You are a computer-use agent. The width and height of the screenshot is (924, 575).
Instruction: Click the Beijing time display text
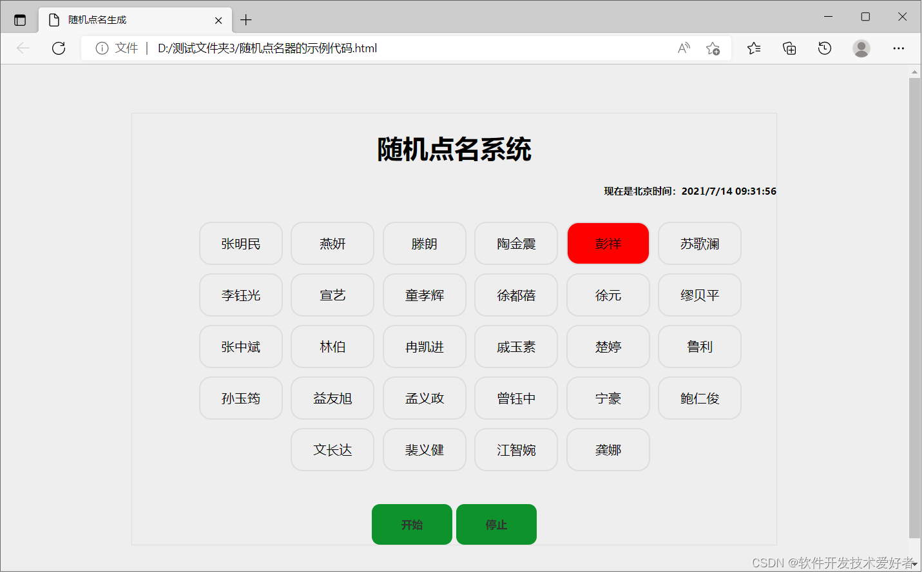click(x=690, y=191)
